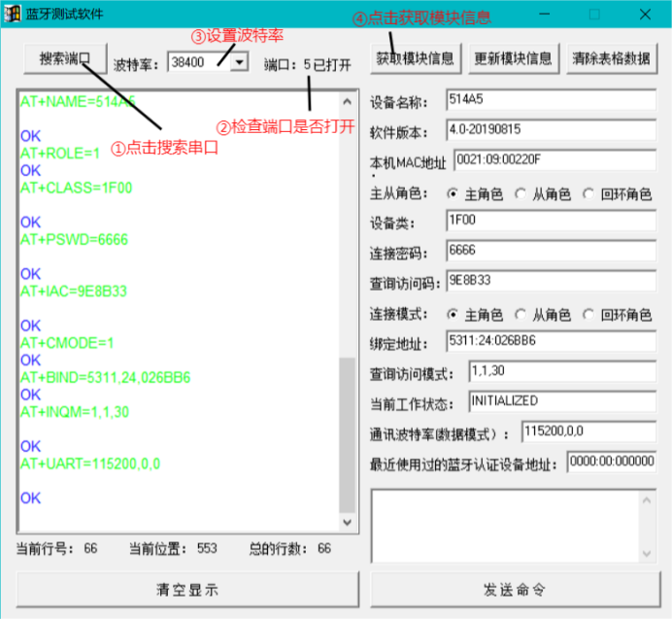Click the 搜索端口 button
This screenshot has height=619, width=672.
coord(65,58)
